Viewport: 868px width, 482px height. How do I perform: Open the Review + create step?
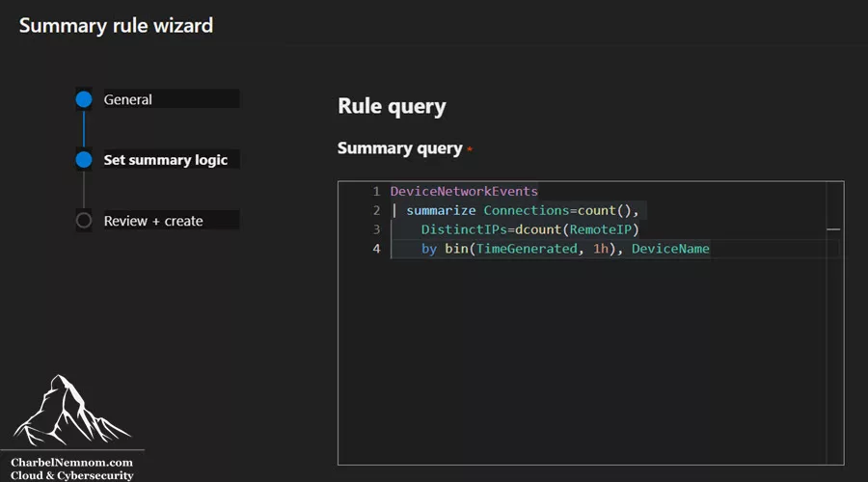point(153,221)
